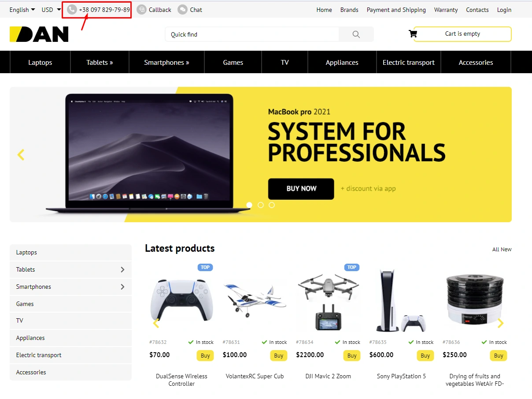Click the search magnifier icon

356,34
